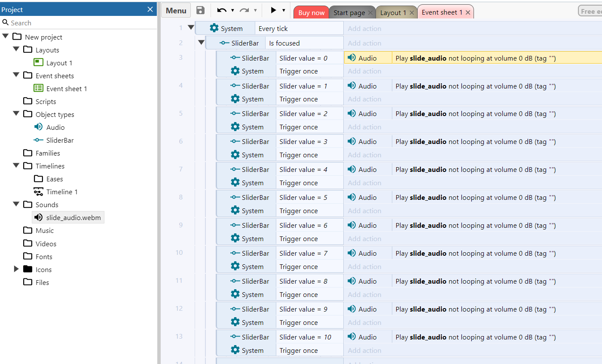Screen dimensions: 602x364
Task: Select the Event sheet 1 tab
Action: tap(442, 12)
